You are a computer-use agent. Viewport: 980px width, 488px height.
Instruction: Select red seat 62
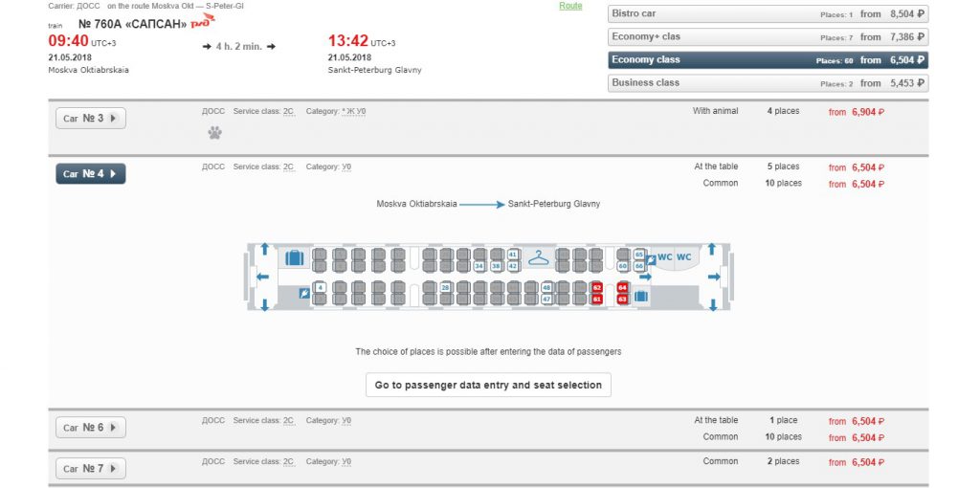[x=597, y=287]
